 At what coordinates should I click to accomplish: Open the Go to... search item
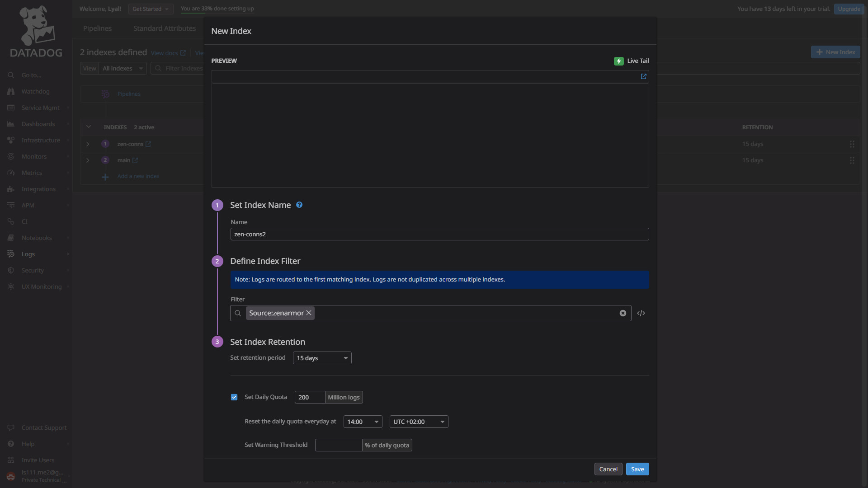[x=36, y=75]
